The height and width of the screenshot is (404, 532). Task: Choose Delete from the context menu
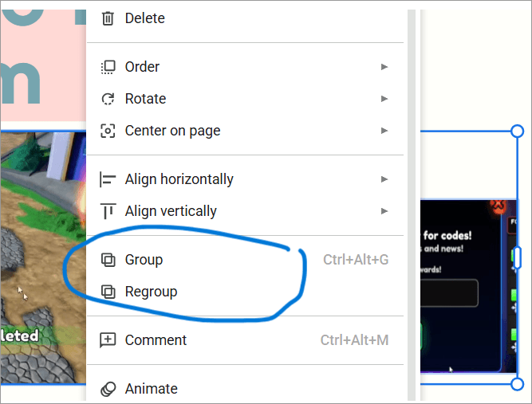pos(246,18)
